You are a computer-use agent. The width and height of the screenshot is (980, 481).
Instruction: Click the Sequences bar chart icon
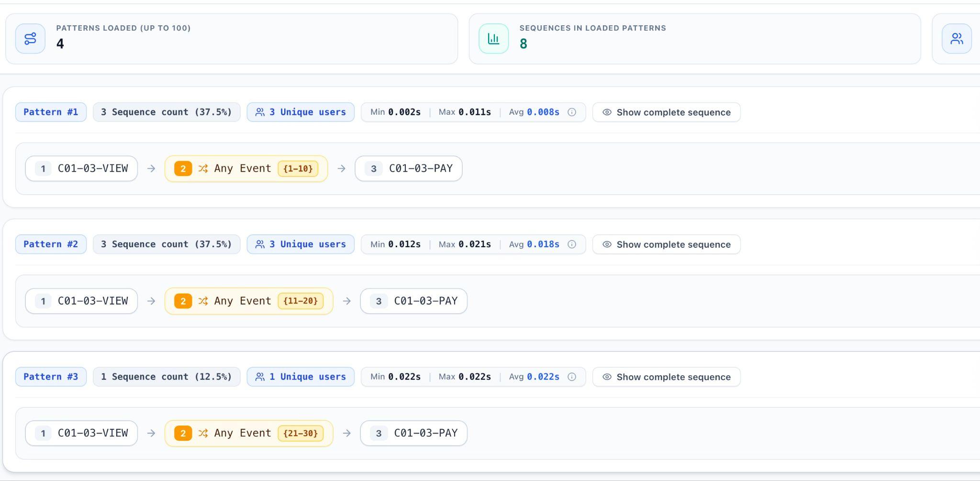pyautogui.click(x=493, y=39)
